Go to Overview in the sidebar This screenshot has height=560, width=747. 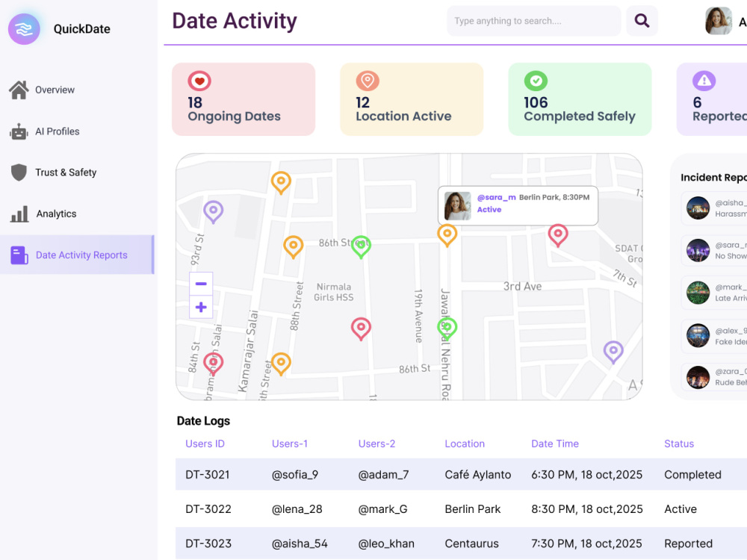point(55,90)
